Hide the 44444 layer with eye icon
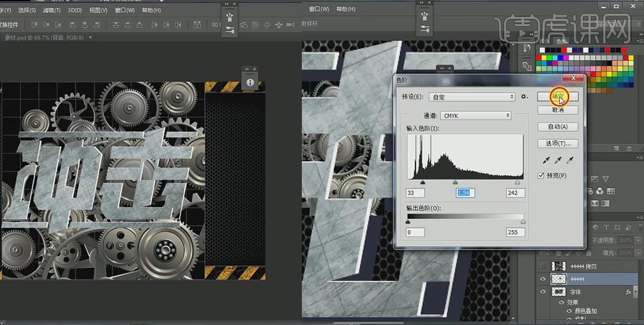644x325 pixels. 544,278
